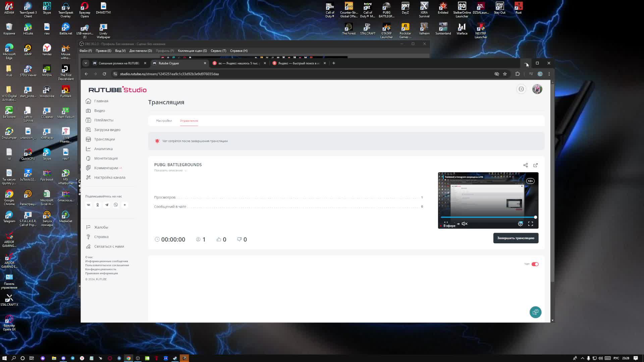Open player quality settings gear
The width and height of the screenshot is (644, 362).
point(520,224)
